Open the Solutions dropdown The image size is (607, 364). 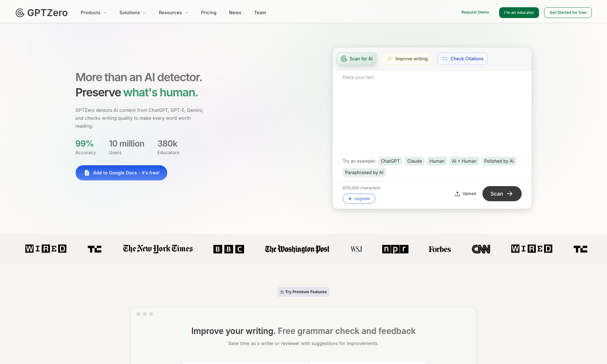click(x=132, y=13)
